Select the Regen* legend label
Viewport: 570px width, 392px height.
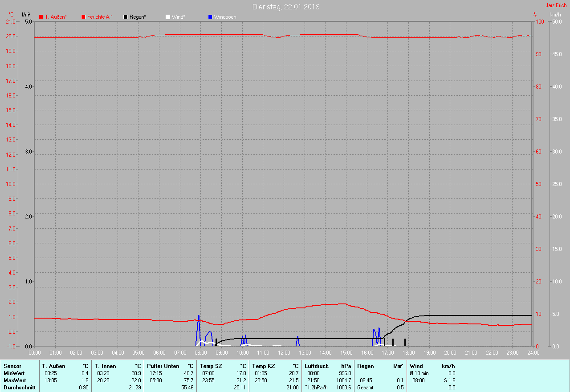[x=138, y=17]
